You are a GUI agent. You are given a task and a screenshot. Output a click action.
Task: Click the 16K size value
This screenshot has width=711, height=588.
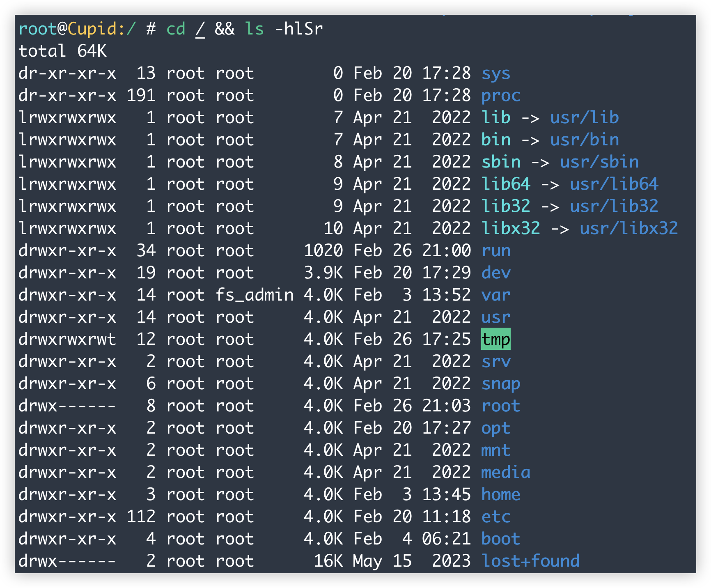(328, 561)
